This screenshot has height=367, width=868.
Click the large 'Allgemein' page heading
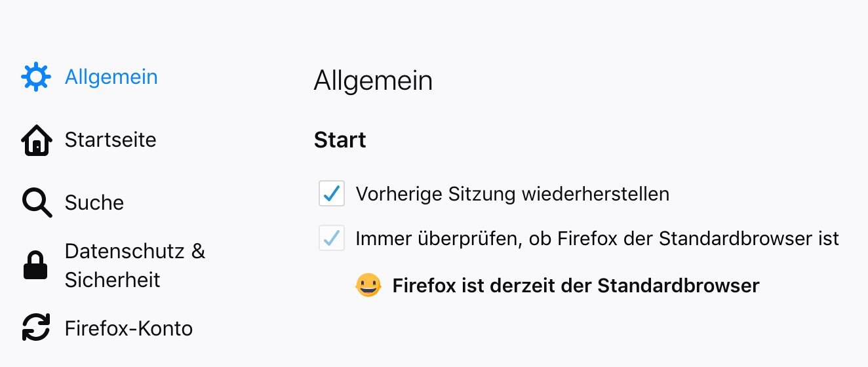(373, 81)
